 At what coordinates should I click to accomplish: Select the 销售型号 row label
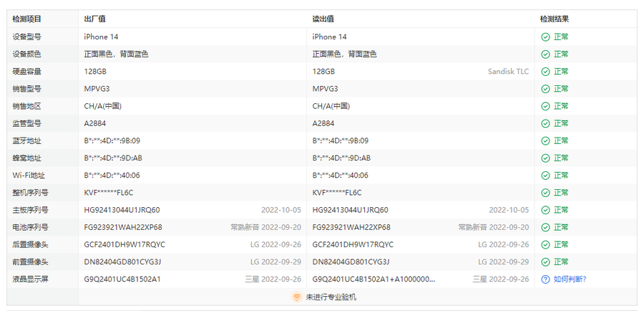26,89
